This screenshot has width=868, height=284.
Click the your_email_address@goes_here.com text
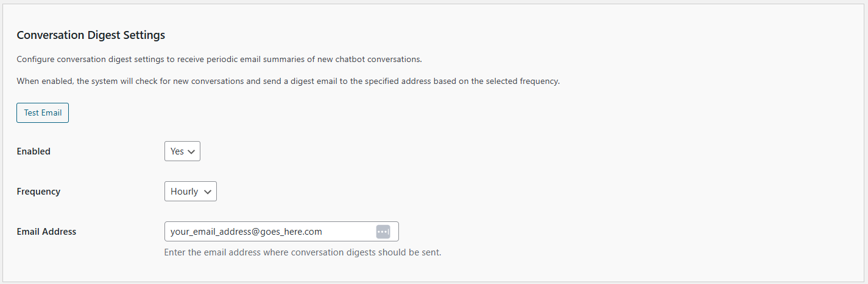(246, 232)
